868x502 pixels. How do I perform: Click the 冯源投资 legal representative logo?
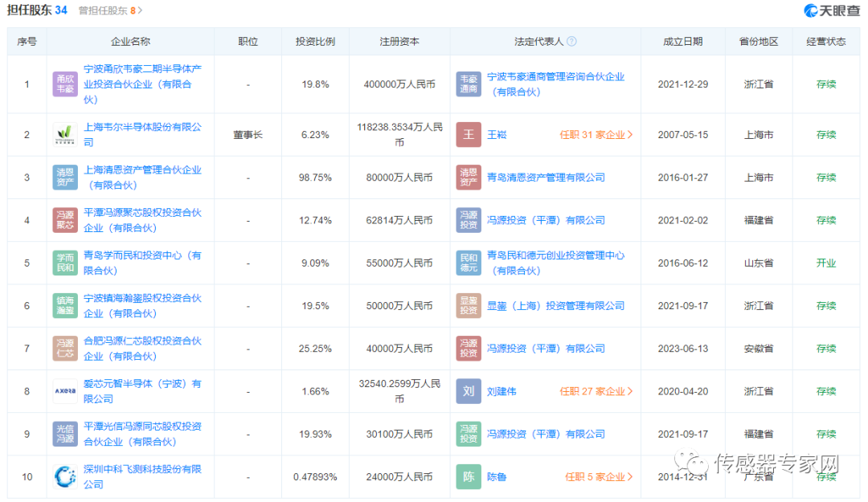469,219
